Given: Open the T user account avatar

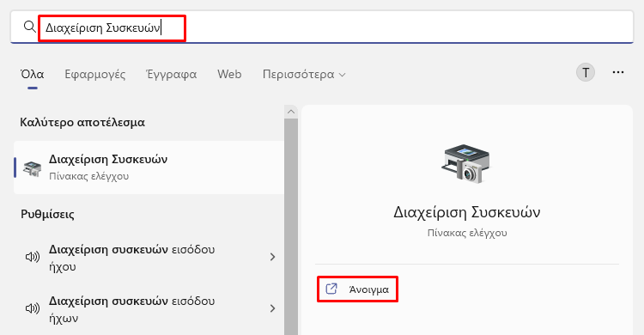Looking at the screenshot, I should pyautogui.click(x=586, y=73).
